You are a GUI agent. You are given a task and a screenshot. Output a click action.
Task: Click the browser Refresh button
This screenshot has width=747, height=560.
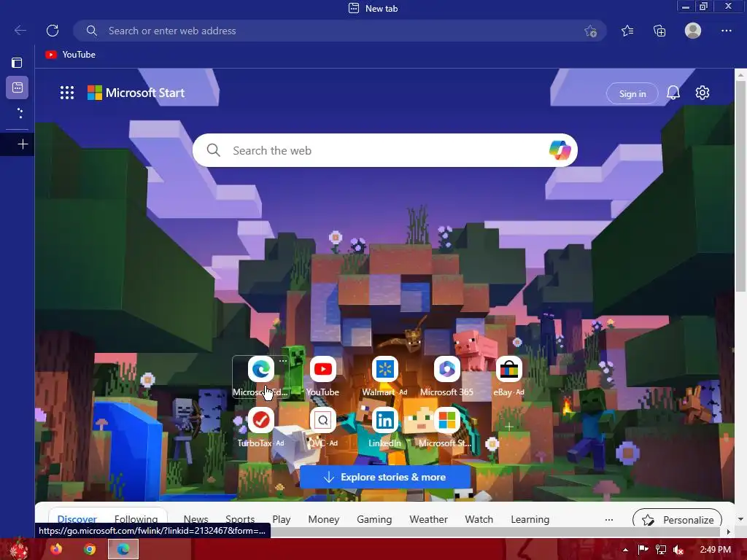(x=53, y=31)
